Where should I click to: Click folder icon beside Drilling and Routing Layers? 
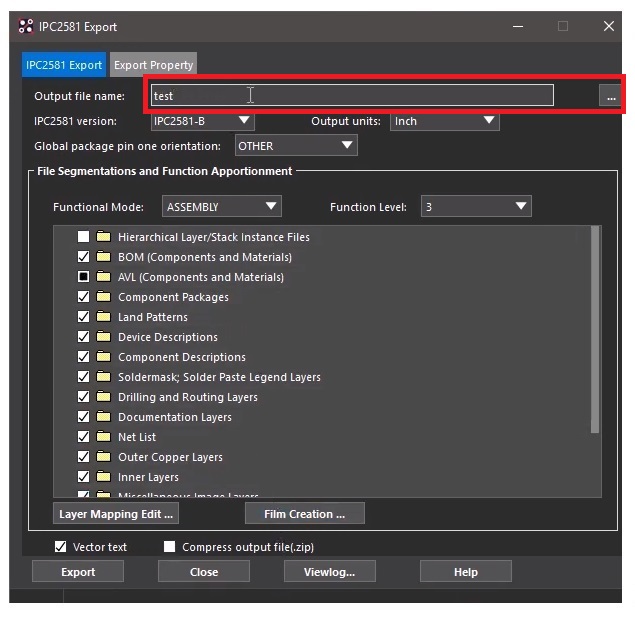pyautogui.click(x=103, y=396)
